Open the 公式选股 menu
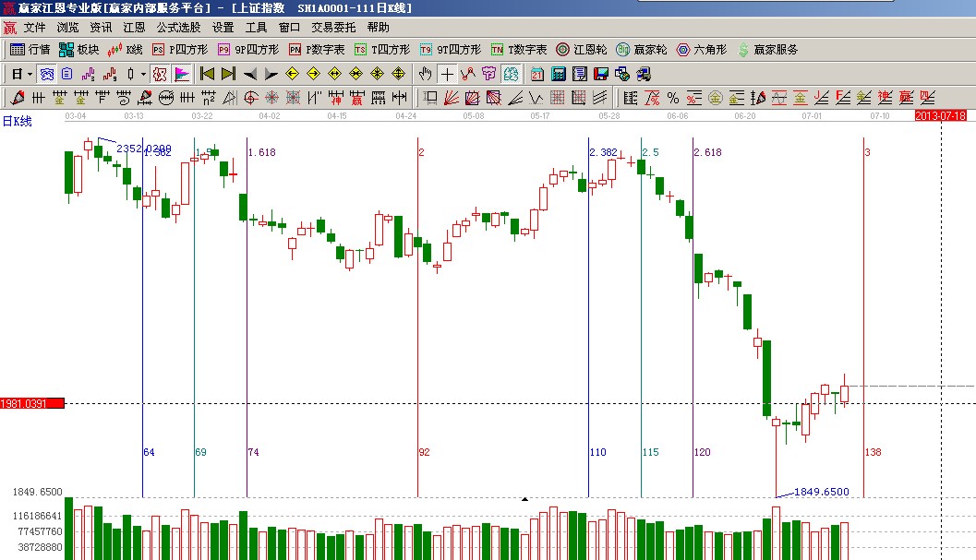This screenshot has height=560, width=976. click(x=178, y=28)
